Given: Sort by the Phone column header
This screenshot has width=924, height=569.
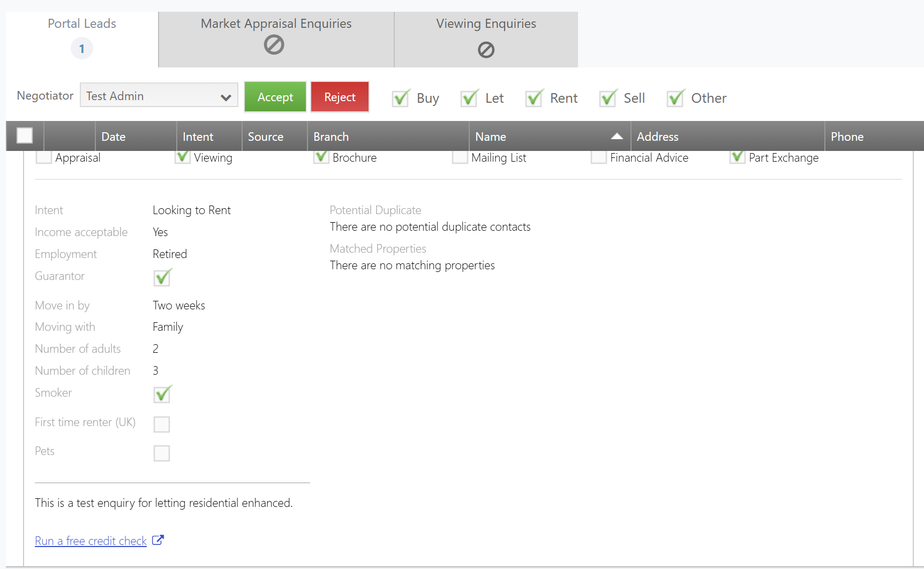Looking at the screenshot, I should tap(875, 136).
